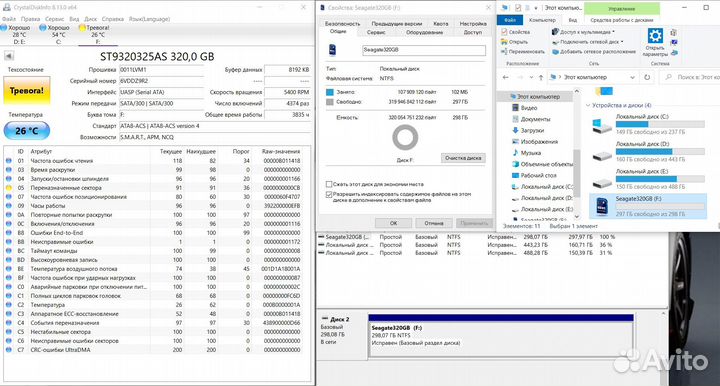720x386 pixels.
Task: Open the Explorer Вид ribbon tab
Action: tap(573, 20)
